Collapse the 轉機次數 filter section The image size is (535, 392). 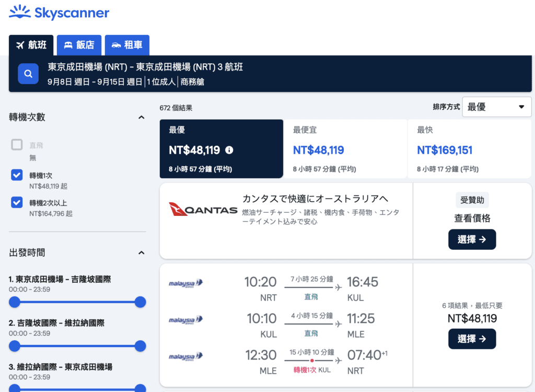coord(142,117)
